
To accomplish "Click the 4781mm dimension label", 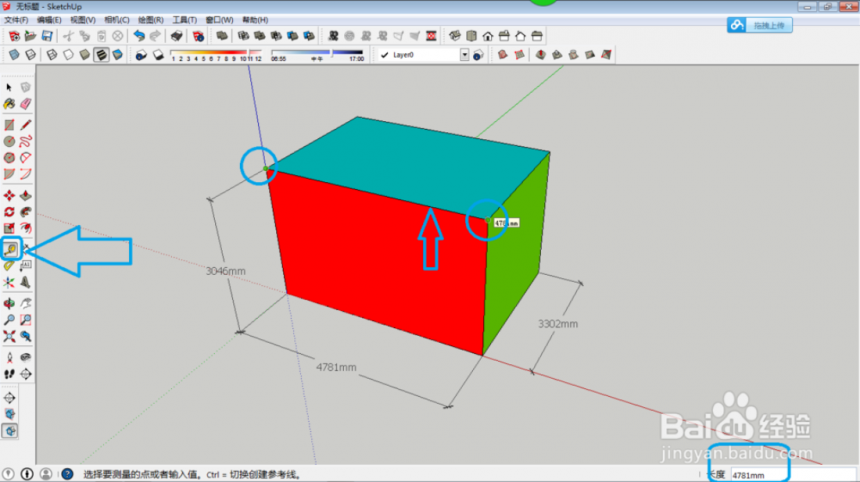I will tap(336, 367).
